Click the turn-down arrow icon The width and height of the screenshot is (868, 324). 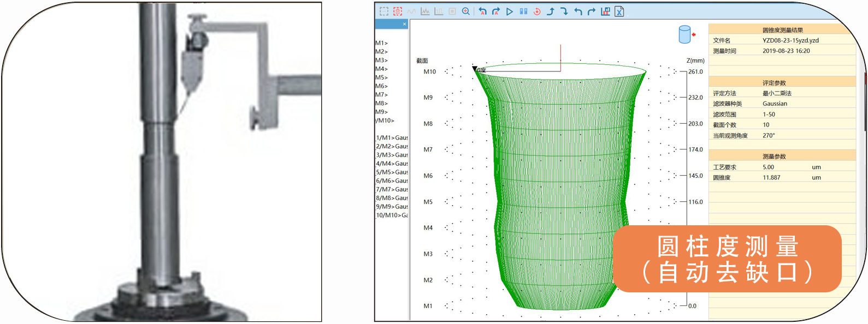[x=564, y=11]
